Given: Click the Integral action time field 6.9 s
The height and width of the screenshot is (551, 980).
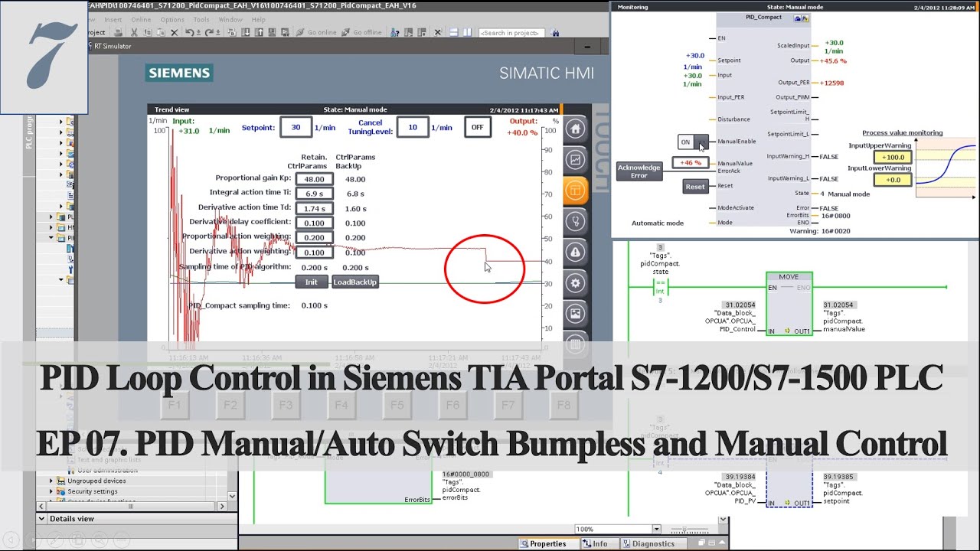Looking at the screenshot, I should pos(314,194).
